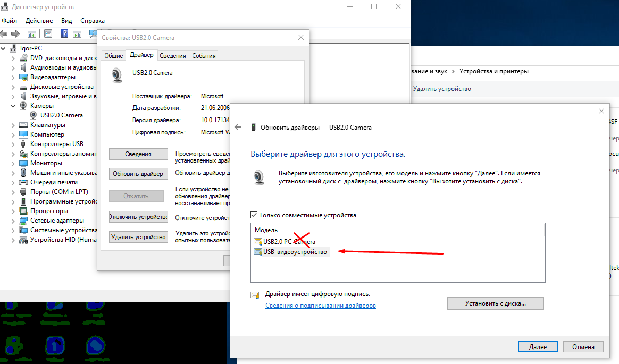Click the Контроллеры USB plug icon

point(23,144)
